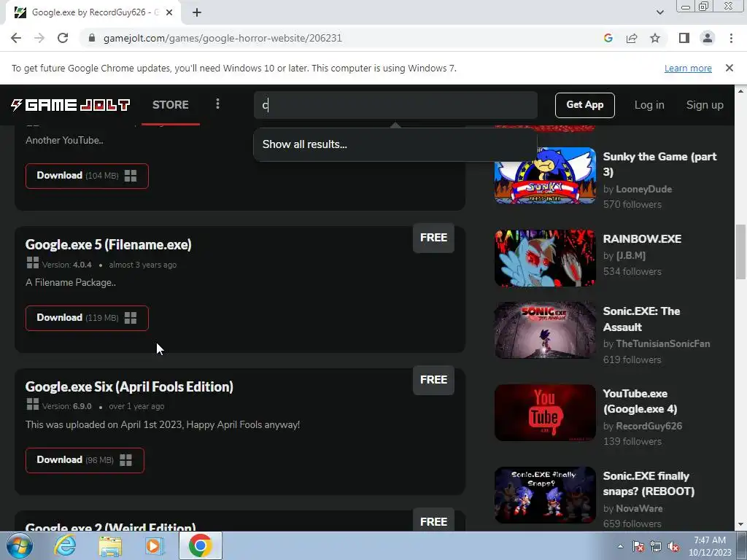Open a new browser tab
Image resolution: width=747 pixels, height=560 pixels.
click(197, 13)
